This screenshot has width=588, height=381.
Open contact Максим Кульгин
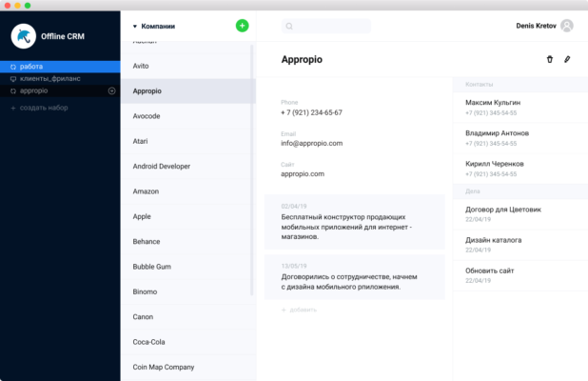coord(493,102)
